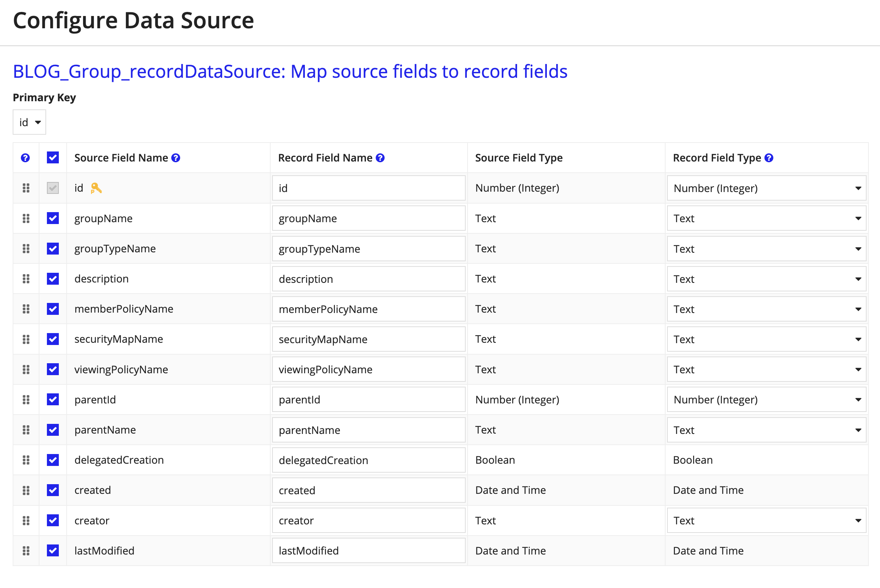The height and width of the screenshot is (588, 880).
Task: Click the primary key icon beside id
Action: click(x=96, y=188)
